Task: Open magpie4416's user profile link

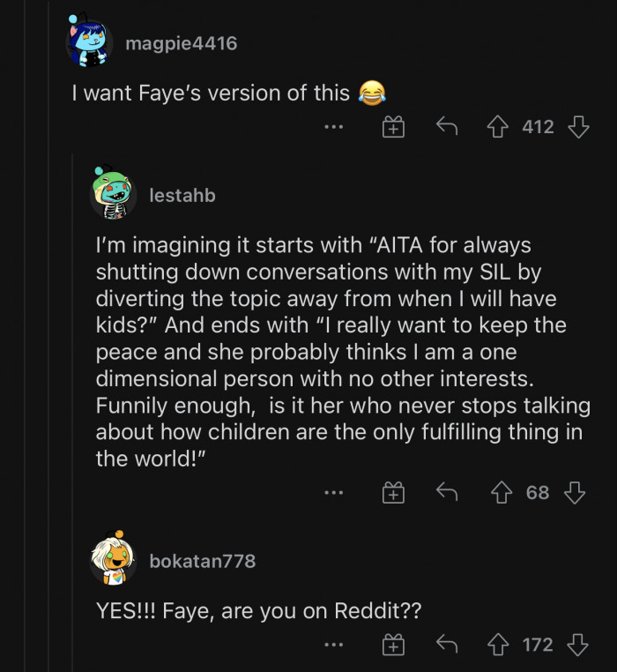Action: coord(182,43)
